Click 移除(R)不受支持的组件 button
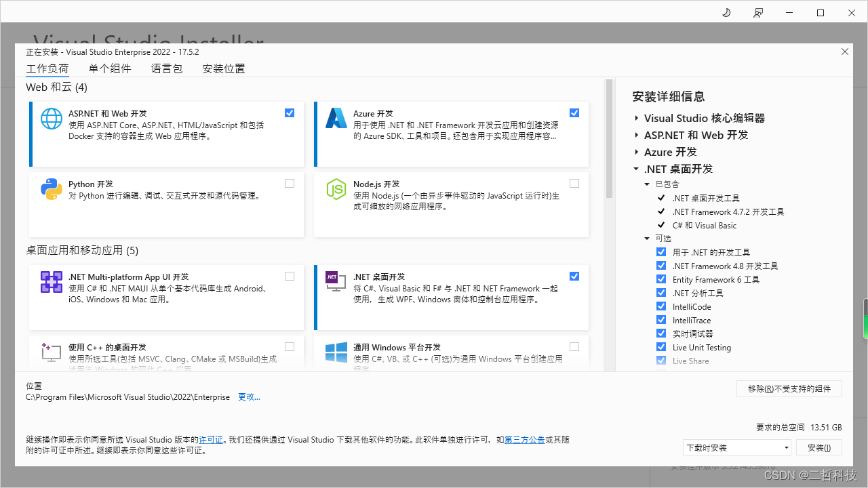 789,388
